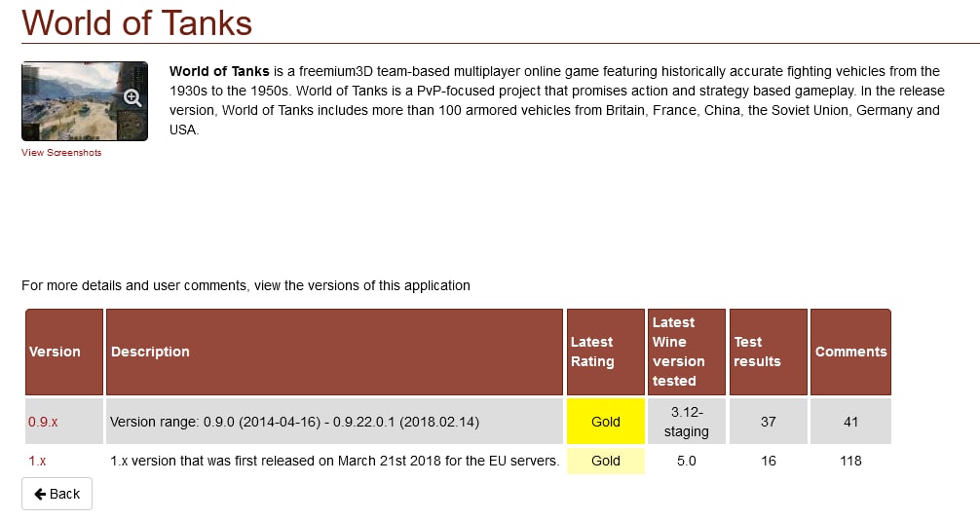This screenshot has width=980, height=520.
Task: Click the 3.12-staging Wine version cell
Action: (x=687, y=422)
